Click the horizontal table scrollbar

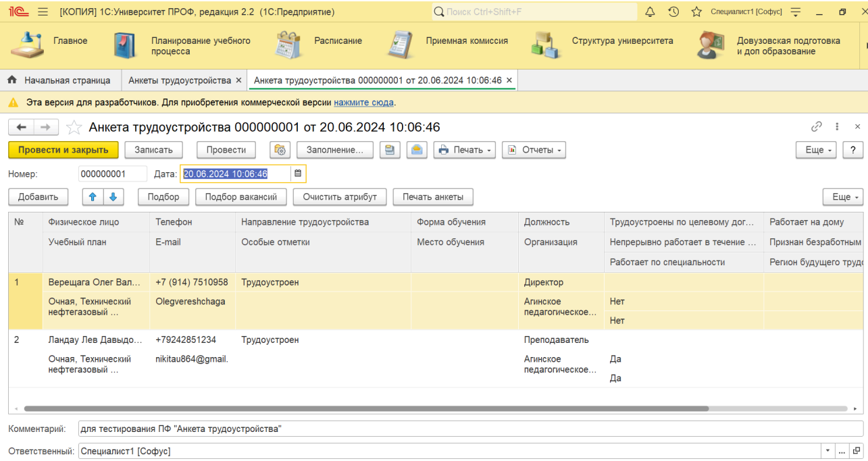coord(365,408)
